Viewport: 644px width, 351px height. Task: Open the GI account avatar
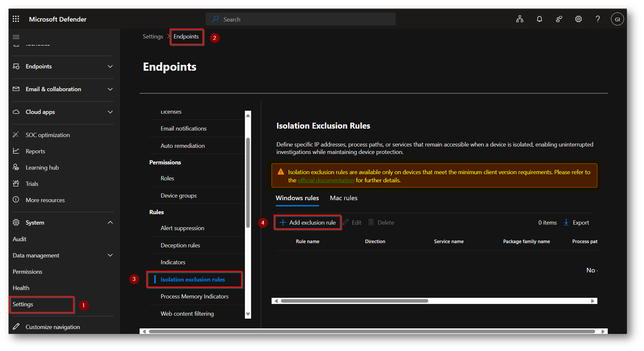617,19
